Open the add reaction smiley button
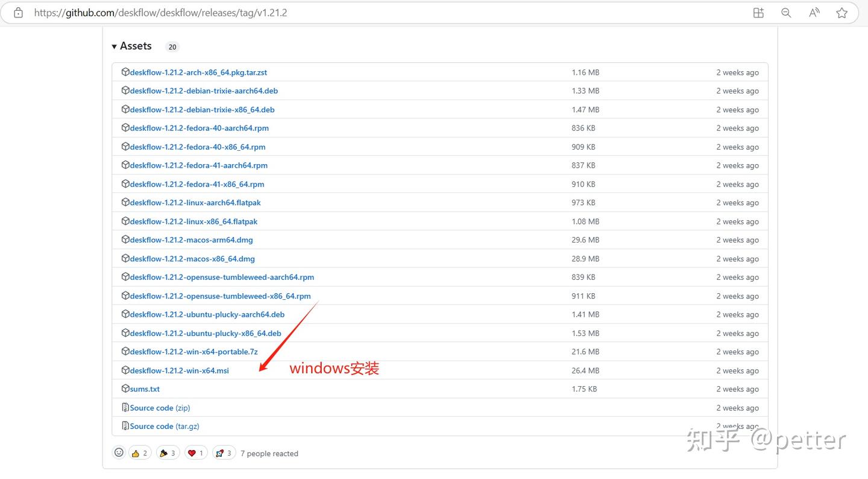The width and height of the screenshot is (868, 479). pyautogui.click(x=119, y=452)
